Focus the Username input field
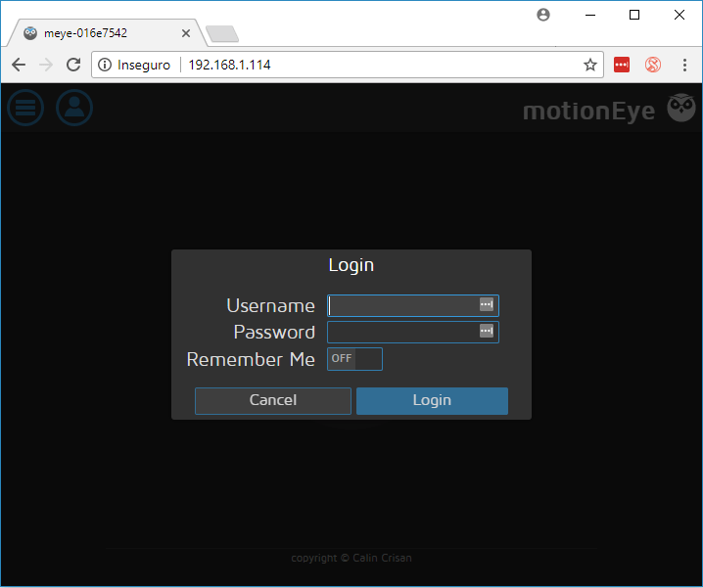Image resolution: width=703 pixels, height=588 pixels. tap(401, 305)
